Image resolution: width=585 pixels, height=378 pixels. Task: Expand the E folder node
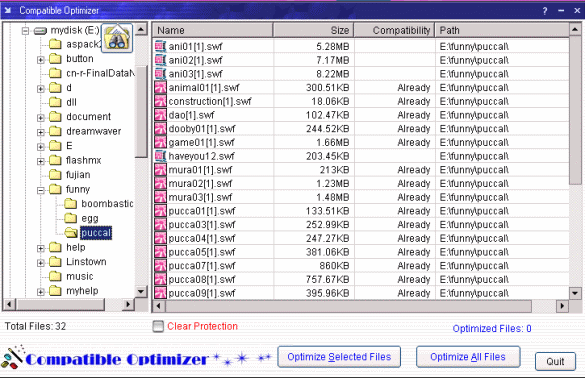tap(41, 147)
